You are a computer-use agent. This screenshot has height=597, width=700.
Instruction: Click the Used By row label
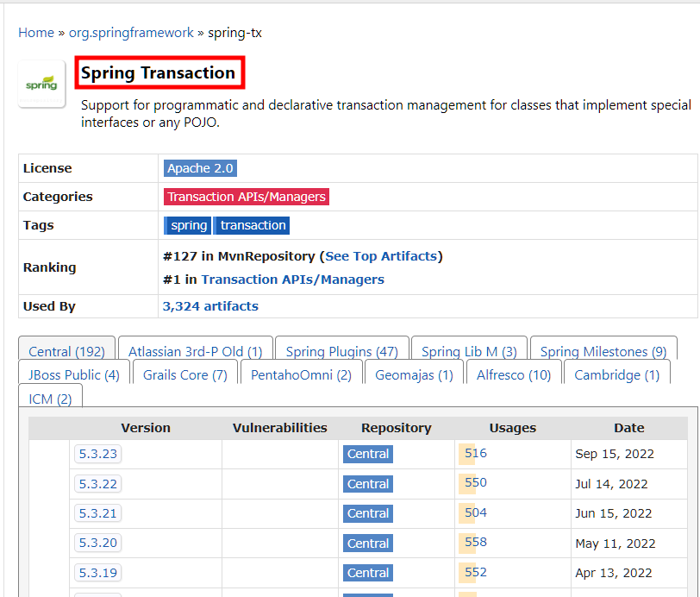click(49, 306)
